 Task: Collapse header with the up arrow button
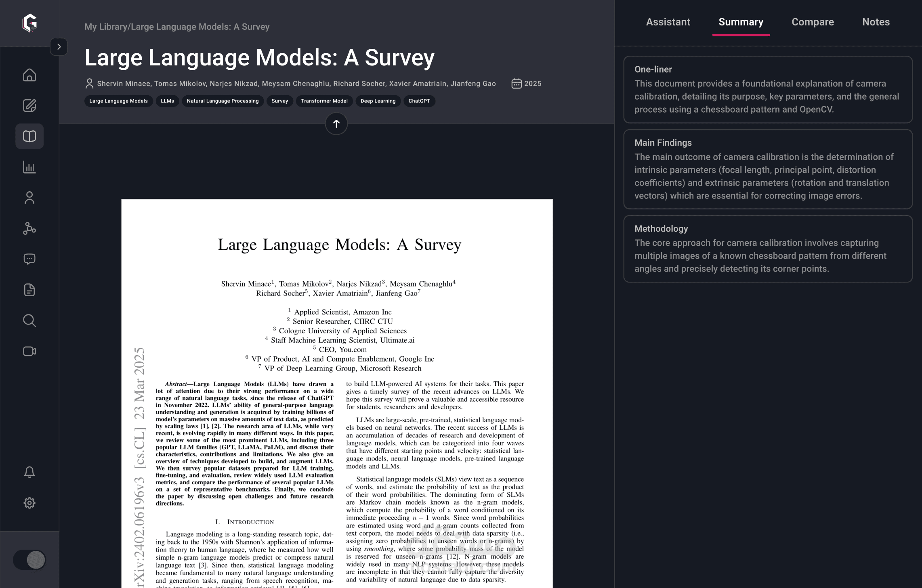point(336,124)
